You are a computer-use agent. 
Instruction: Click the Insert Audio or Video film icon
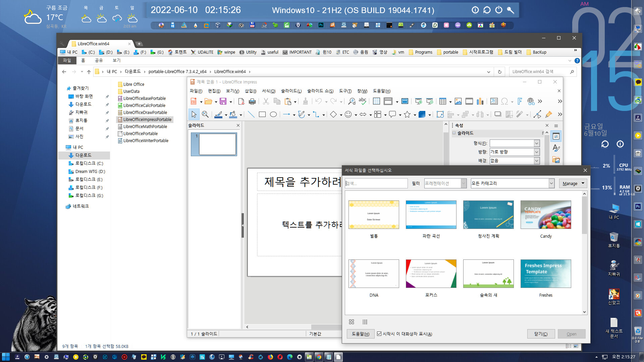(x=469, y=101)
